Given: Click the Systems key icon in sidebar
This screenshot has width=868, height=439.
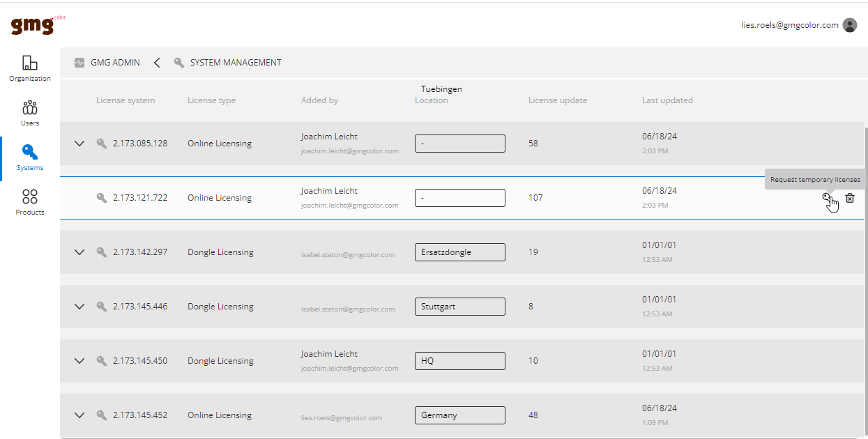Looking at the screenshot, I should point(29,155).
